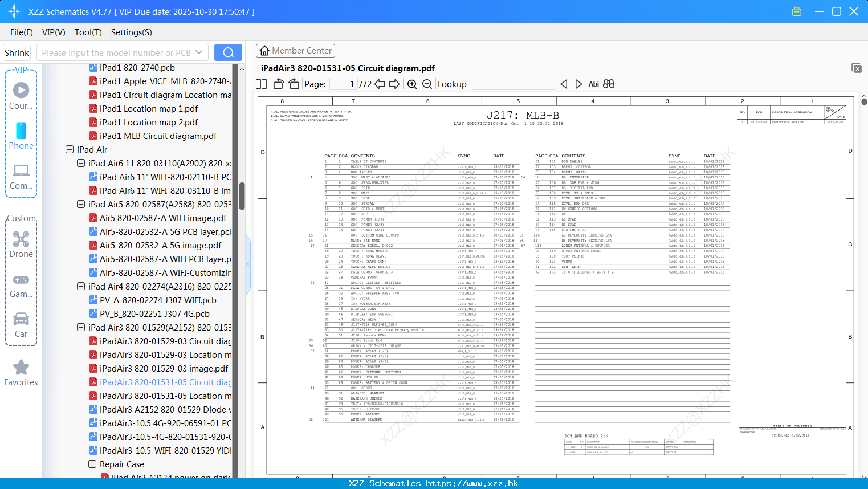This screenshot has width=868, height=489.
Task: Rotate the page clockwise
Action: [294, 84]
